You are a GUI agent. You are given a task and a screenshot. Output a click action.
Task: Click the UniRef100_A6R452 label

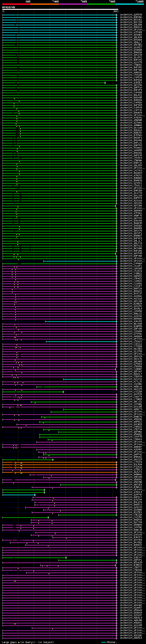click(131, 276)
